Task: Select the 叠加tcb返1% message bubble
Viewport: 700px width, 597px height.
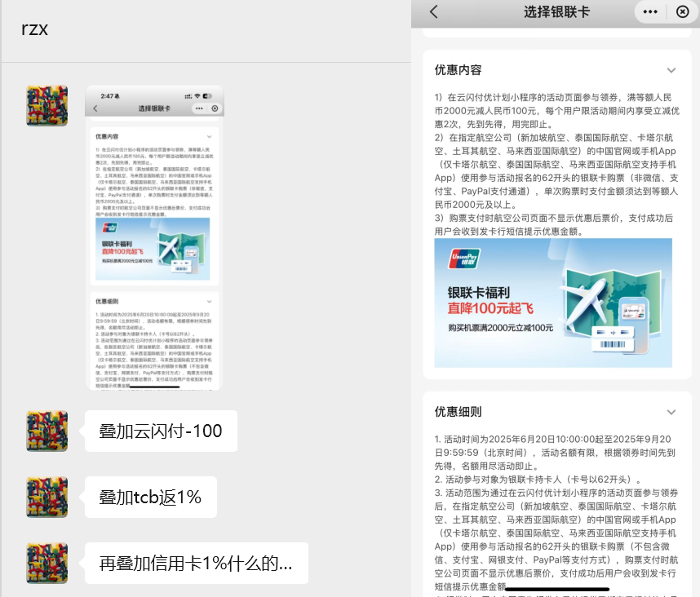Action: tap(150, 496)
